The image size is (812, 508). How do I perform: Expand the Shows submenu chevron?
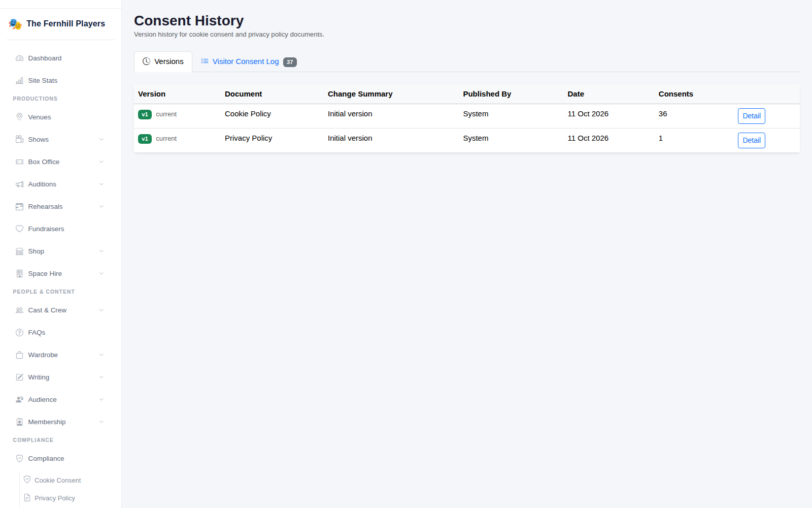coord(101,140)
